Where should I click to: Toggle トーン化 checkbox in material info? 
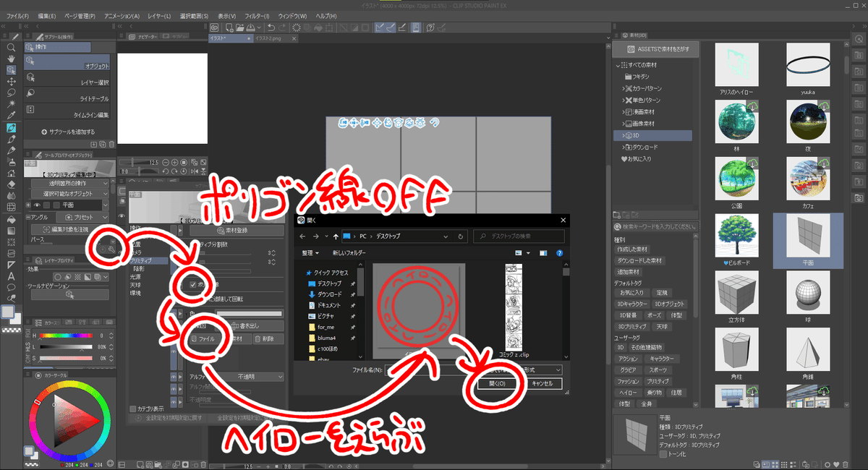click(x=663, y=455)
